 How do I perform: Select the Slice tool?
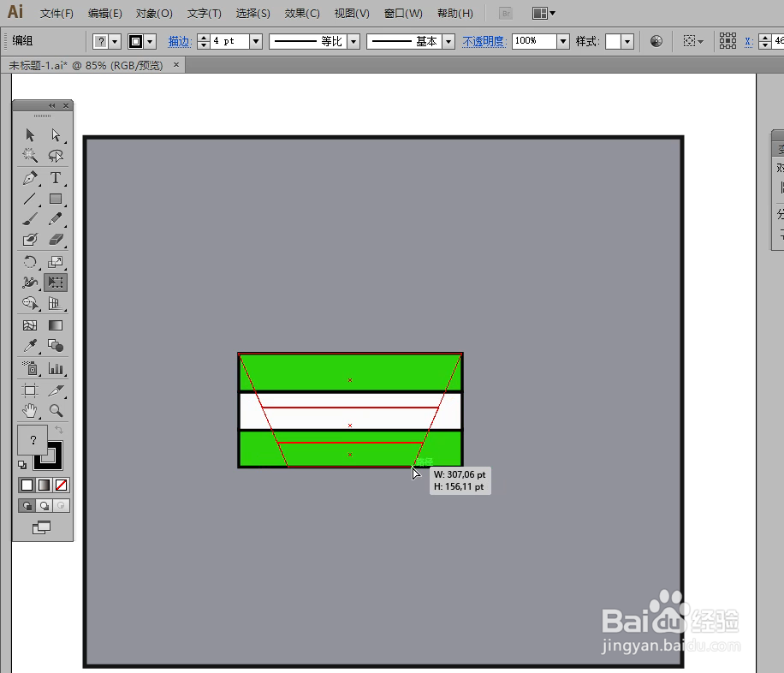[56, 390]
